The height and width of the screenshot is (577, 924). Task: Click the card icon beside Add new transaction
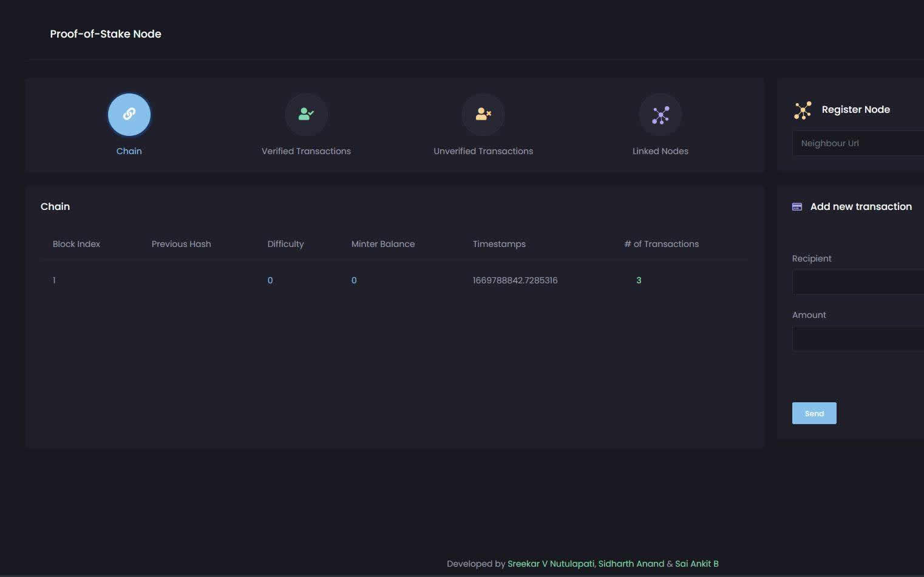[x=797, y=207]
